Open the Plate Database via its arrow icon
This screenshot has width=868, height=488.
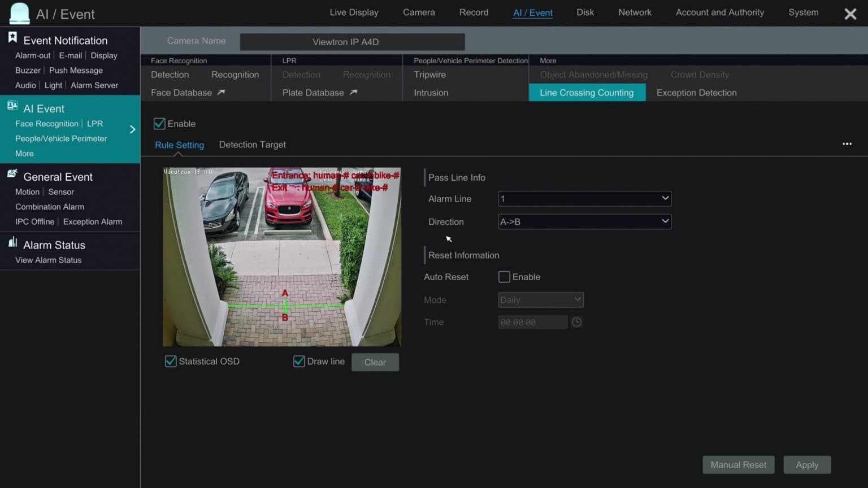tap(353, 92)
